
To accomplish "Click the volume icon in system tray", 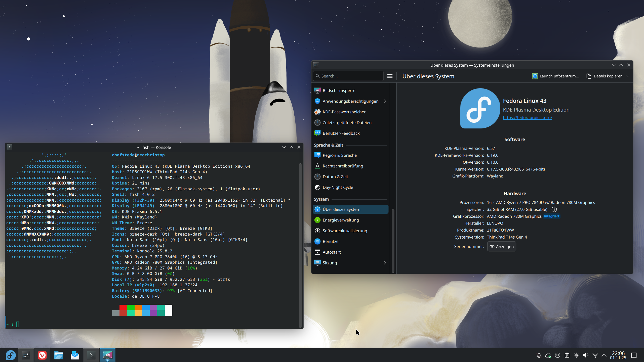I will 586,355.
